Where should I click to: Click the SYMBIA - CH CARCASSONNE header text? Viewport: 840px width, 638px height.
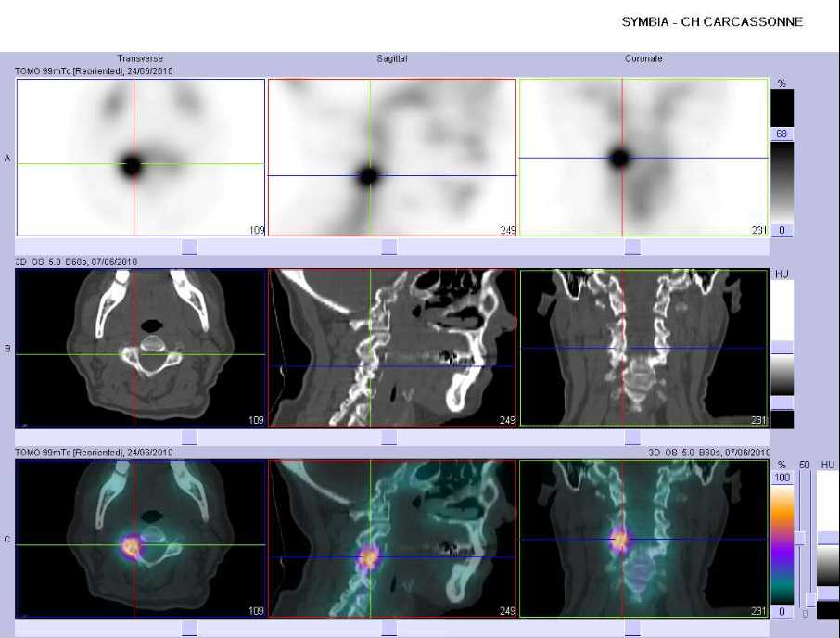712,22
